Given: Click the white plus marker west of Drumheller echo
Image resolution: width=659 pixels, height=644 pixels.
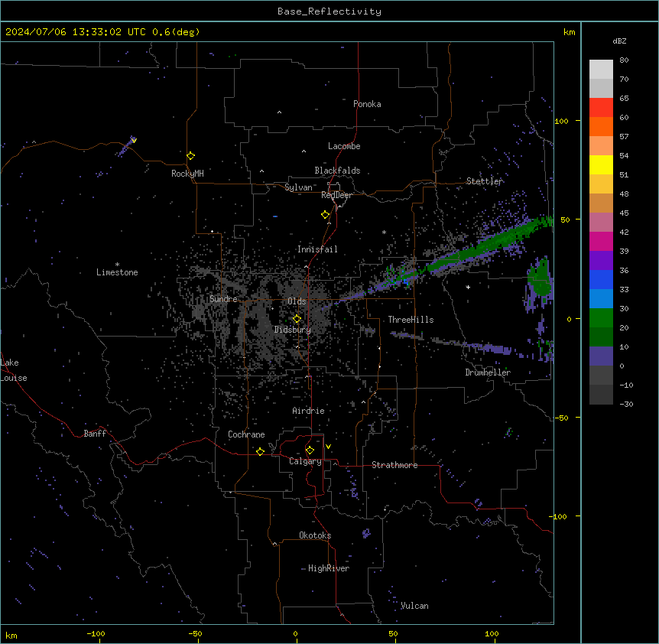Looking at the screenshot, I should tap(468, 287).
